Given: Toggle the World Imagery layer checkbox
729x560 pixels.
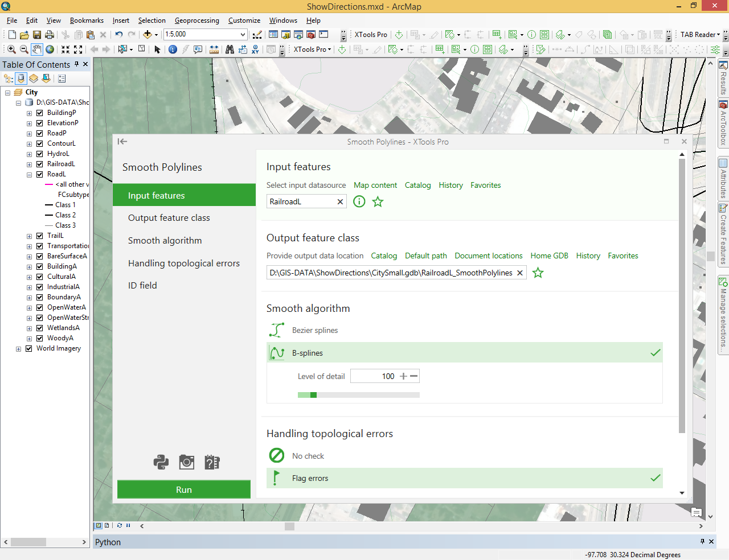Looking at the screenshot, I should (x=29, y=348).
